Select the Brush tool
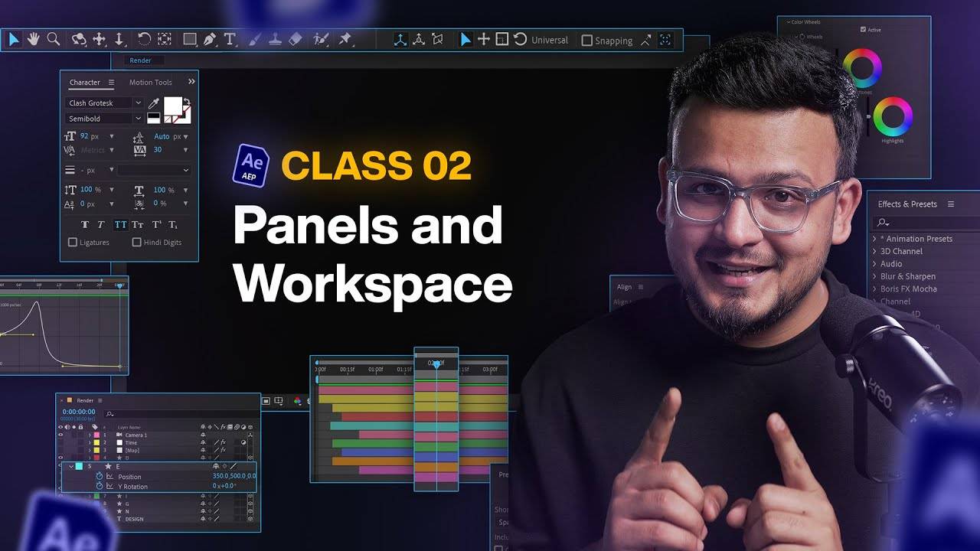The image size is (980, 551). pos(255,39)
